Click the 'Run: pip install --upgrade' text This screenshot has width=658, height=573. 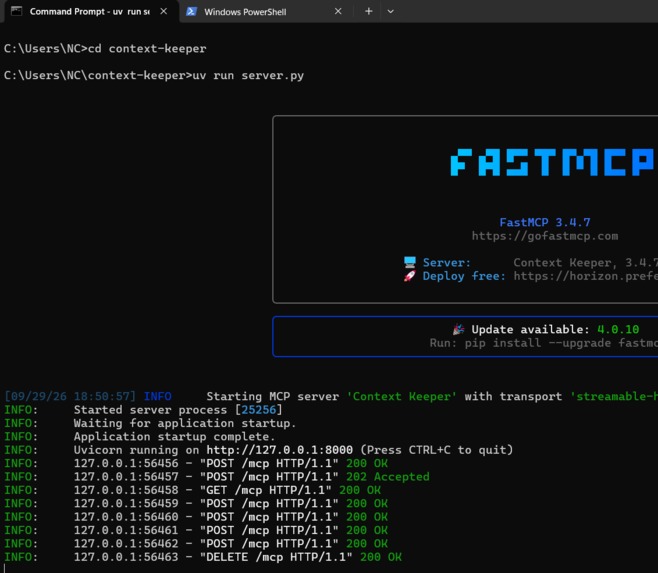[520, 343]
